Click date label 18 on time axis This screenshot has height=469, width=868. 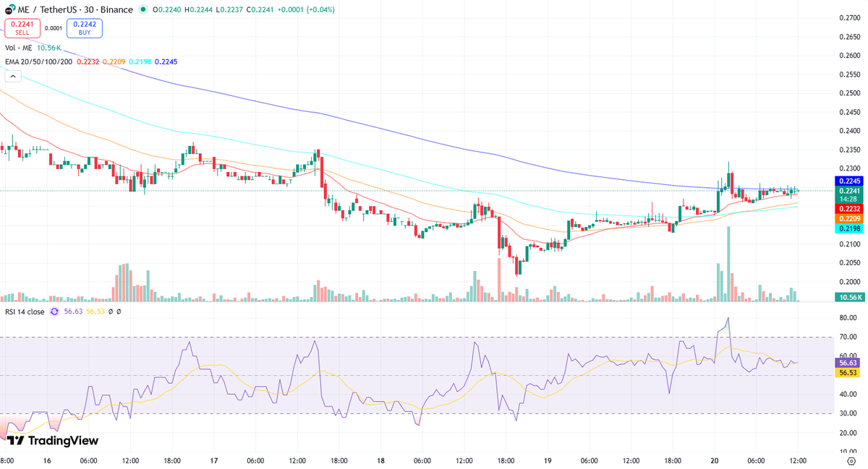tap(380, 460)
